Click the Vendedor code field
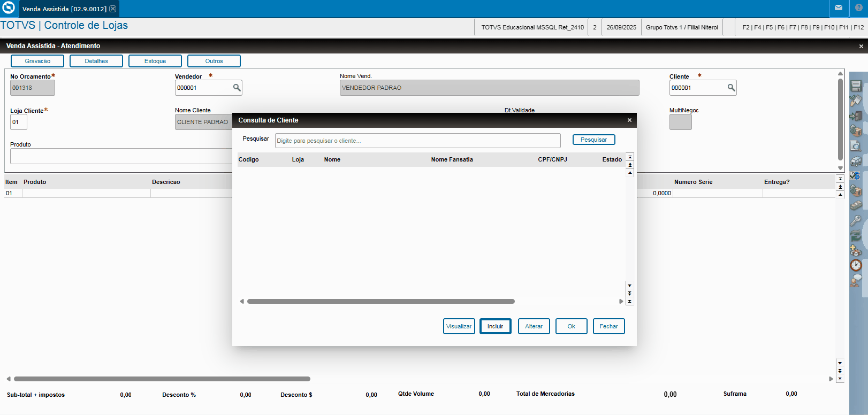 click(203, 88)
